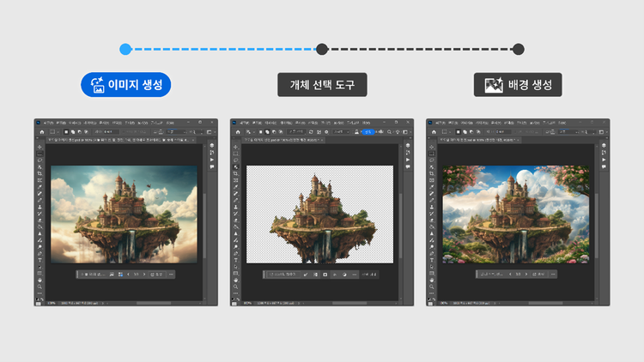Click image icon in the 이미지 생성 contextual taskbar
This screenshot has height=362, width=644.
click(112, 275)
